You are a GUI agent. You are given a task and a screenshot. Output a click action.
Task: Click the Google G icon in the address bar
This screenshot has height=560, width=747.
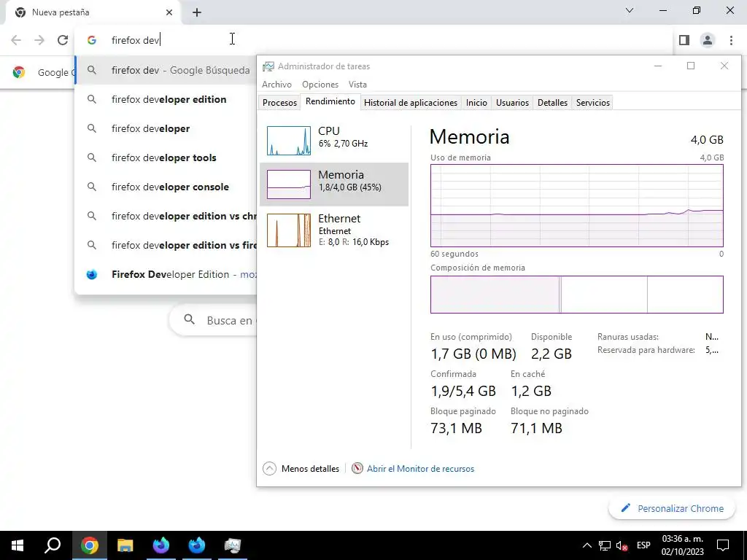coord(92,40)
